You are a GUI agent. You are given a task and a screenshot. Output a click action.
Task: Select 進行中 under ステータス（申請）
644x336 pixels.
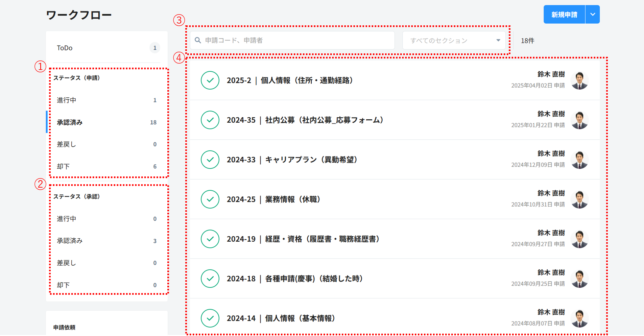click(x=107, y=100)
